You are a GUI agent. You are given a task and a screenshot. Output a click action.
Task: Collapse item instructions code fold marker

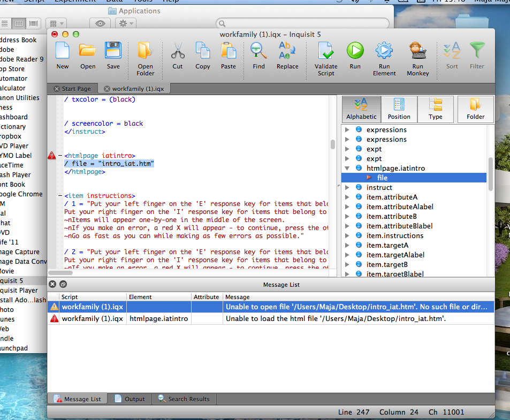[60, 196]
